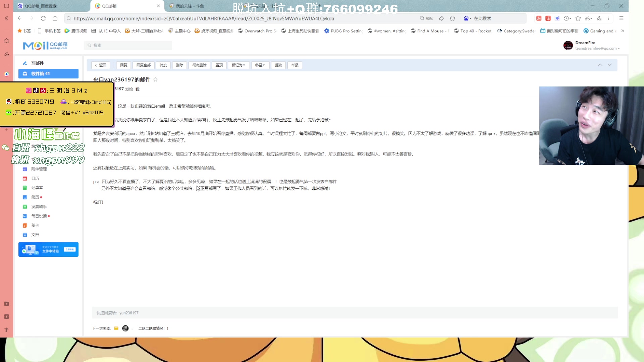The width and height of the screenshot is (644, 362).
Task: Open the 移至 move-to dropdown
Action: click(260, 65)
